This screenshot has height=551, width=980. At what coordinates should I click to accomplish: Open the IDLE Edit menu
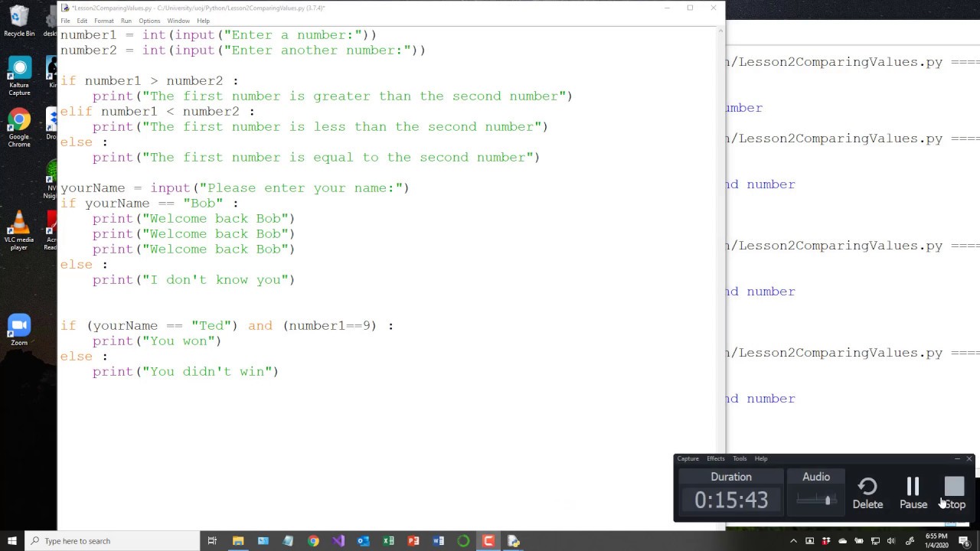(82, 21)
